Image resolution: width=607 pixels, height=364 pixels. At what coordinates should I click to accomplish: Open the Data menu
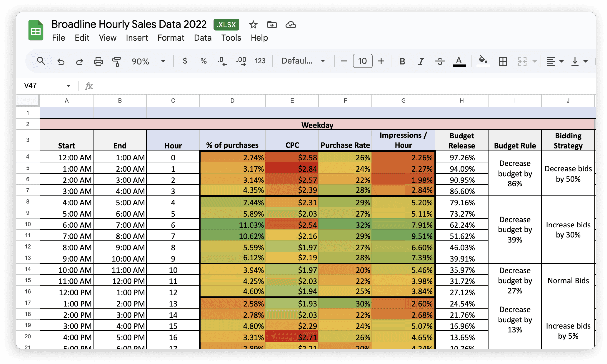[x=203, y=38]
